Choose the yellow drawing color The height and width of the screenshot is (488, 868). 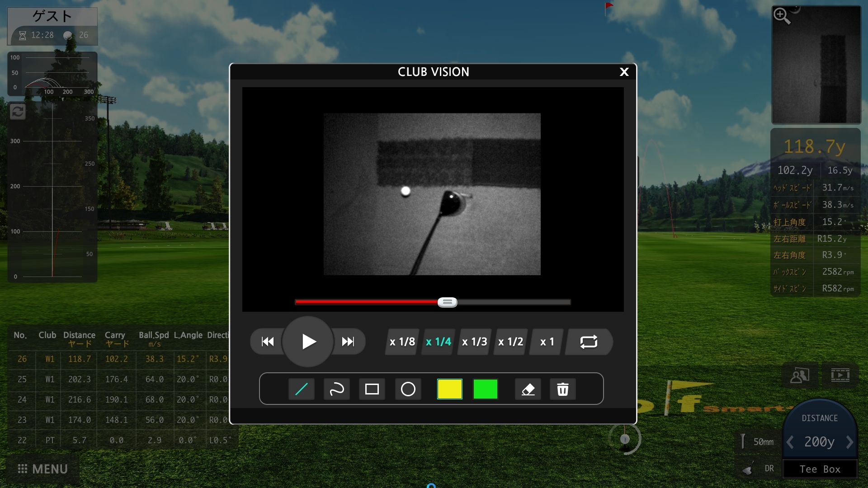click(x=450, y=389)
